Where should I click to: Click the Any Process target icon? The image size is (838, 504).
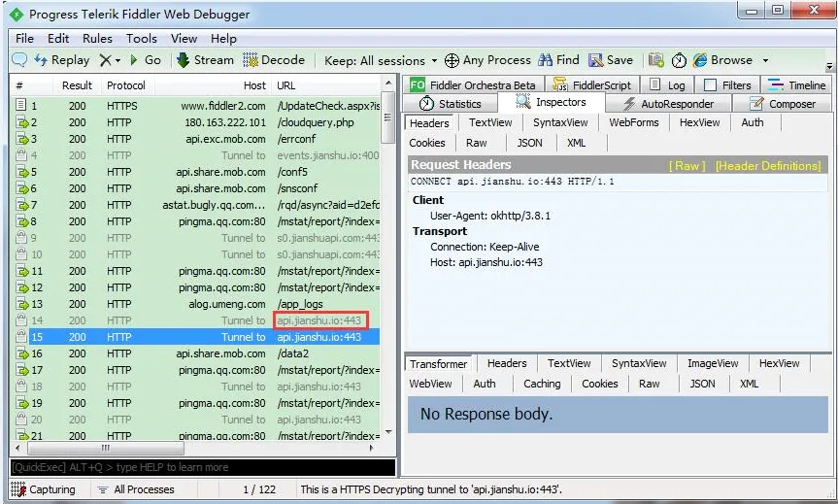click(453, 60)
